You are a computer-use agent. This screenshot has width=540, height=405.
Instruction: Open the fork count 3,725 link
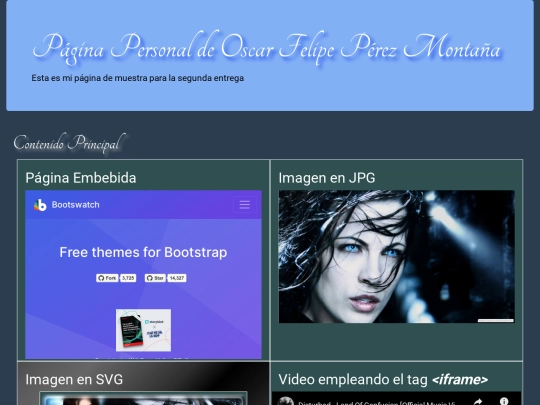[x=128, y=278]
